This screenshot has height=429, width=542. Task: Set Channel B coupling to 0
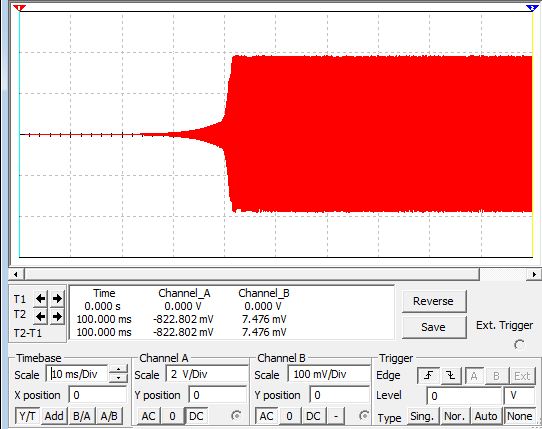pos(290,416)
